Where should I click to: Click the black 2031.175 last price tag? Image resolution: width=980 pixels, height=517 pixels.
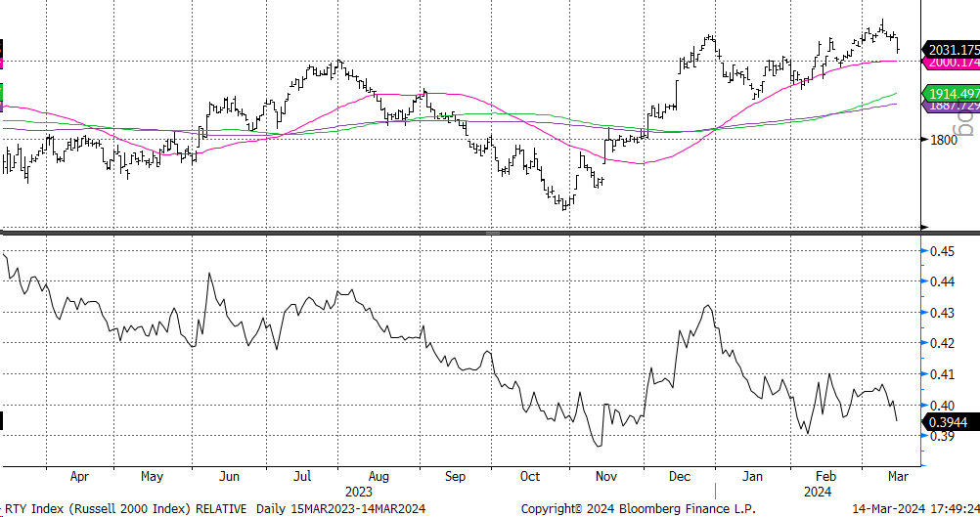coord(953,49)
